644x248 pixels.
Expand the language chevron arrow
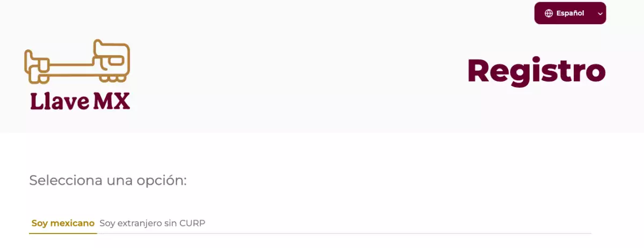point(600,13)
